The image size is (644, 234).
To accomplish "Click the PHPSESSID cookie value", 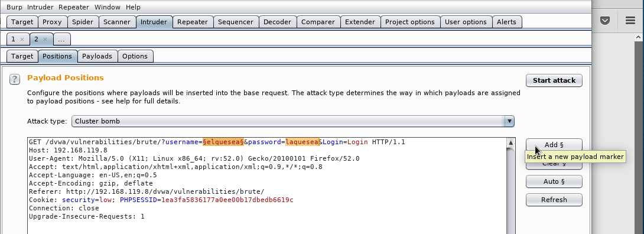I will [x=227, y=200].
